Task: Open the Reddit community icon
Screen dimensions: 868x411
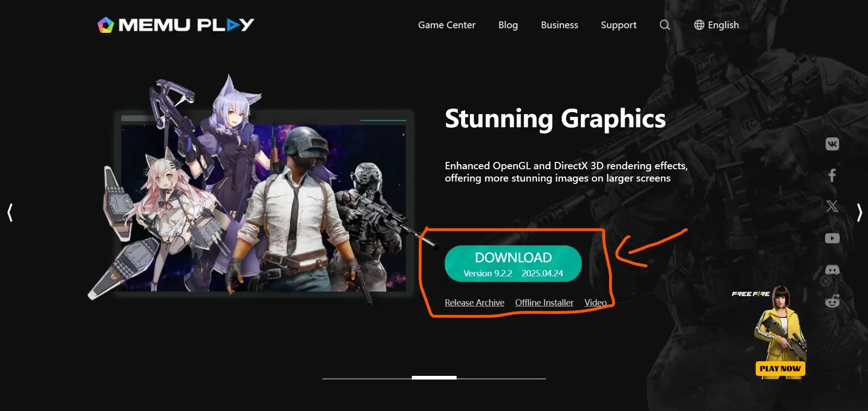Action: tap(832, 301)
